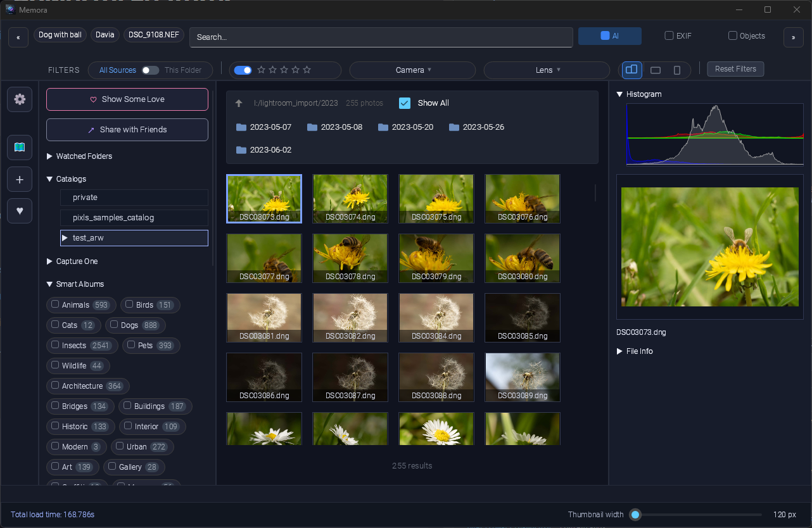The width and height of the screenshot is (812, 528).
Task: Click Reset Filters
Action: [735, 68]
